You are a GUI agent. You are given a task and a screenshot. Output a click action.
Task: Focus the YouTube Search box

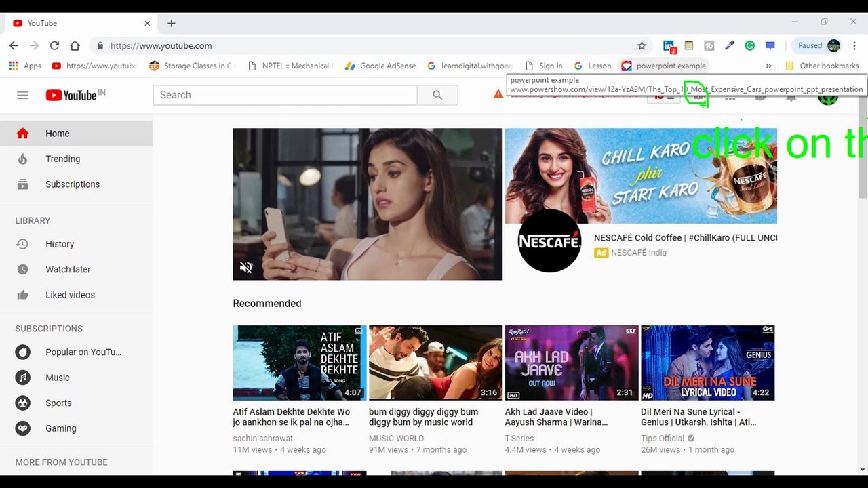tap(285, 95)
